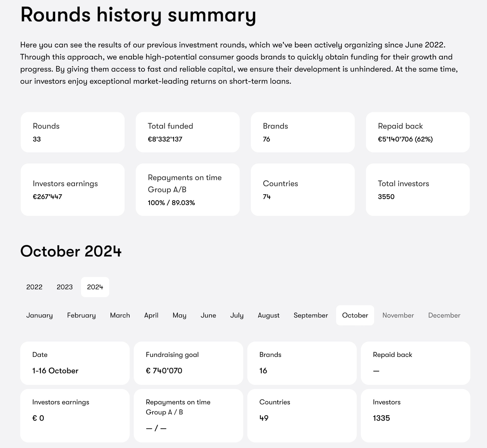
Task: Click the Repaid back €5'140'706 card
Action: [x=418, y=132]
